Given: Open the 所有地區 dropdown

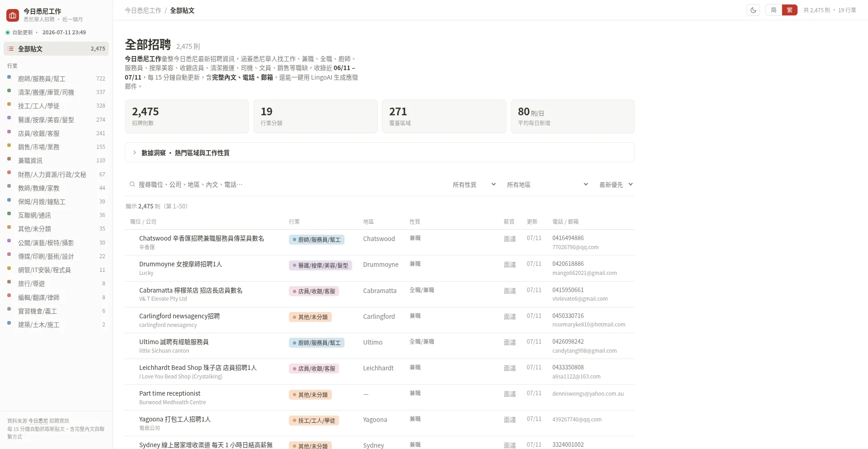Looking at the screenshot, I should 547,184.
